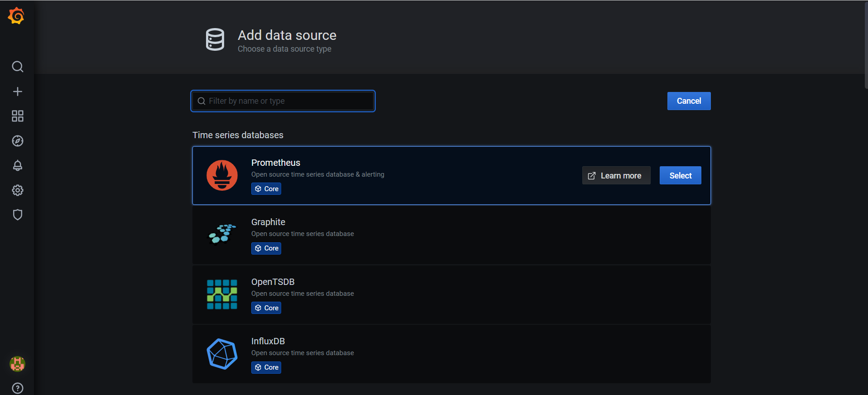Click the Core badge under InfluxDB

[x=266, y=367]
